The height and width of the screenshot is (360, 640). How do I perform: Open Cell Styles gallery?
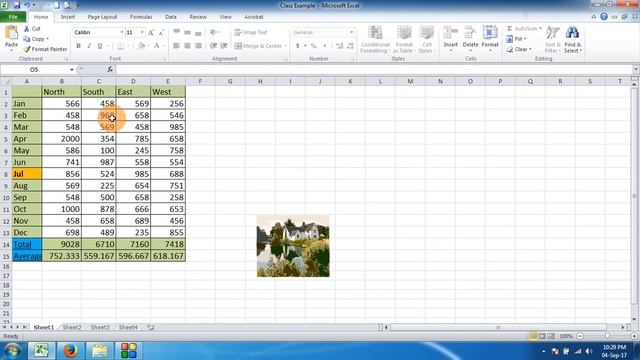[x=427, y=39]
